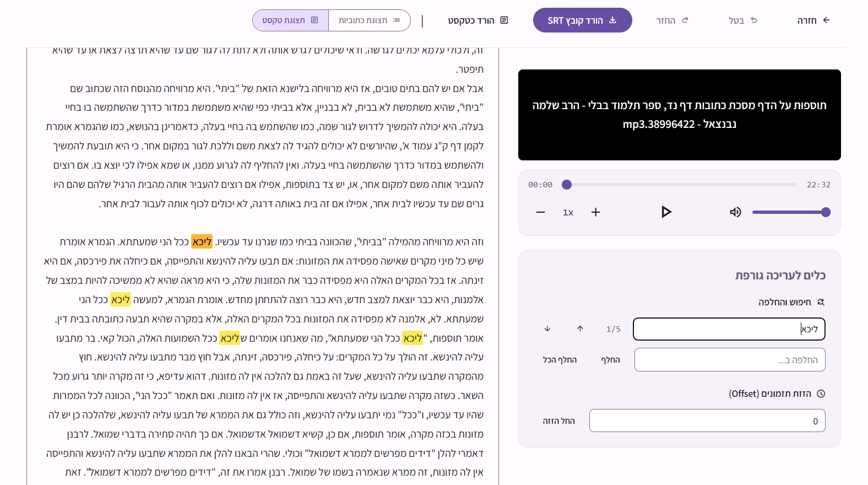Click the החלפה ב replacement input field
The height and width of the screenshot is (485, 868).
(x=730, y=360)
